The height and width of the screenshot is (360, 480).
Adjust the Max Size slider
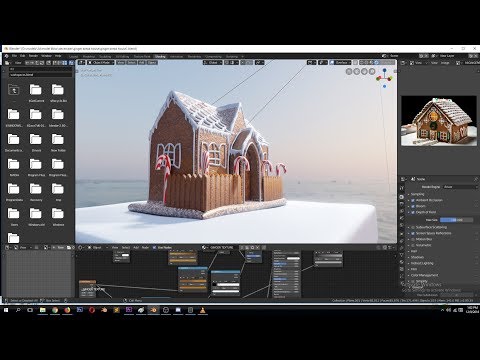click(x=456, y=220)
